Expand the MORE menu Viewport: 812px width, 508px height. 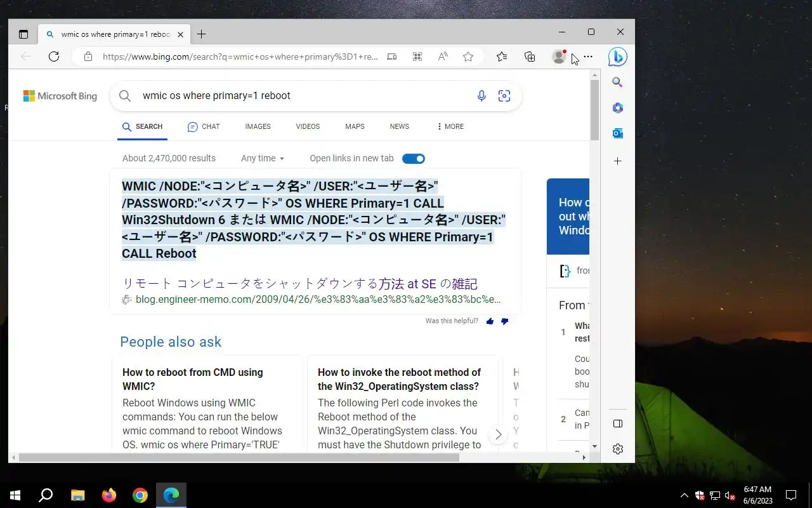[x=450, y=126]
